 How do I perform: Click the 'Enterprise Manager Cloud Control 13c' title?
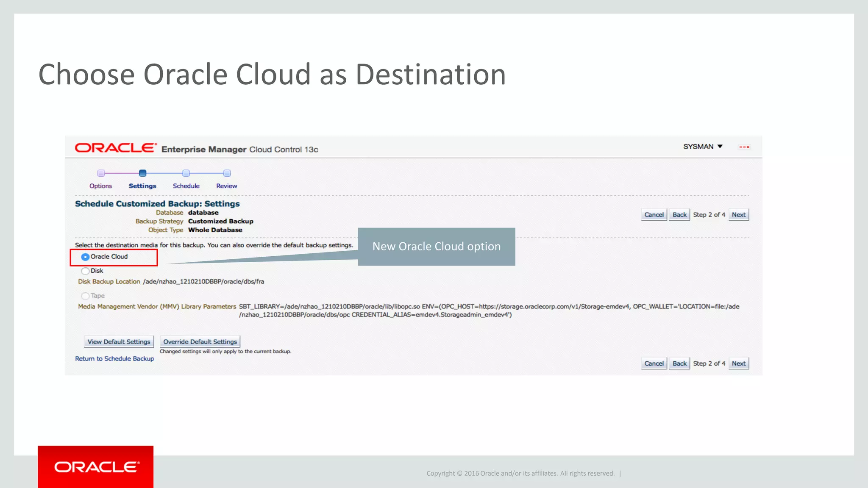240,150
